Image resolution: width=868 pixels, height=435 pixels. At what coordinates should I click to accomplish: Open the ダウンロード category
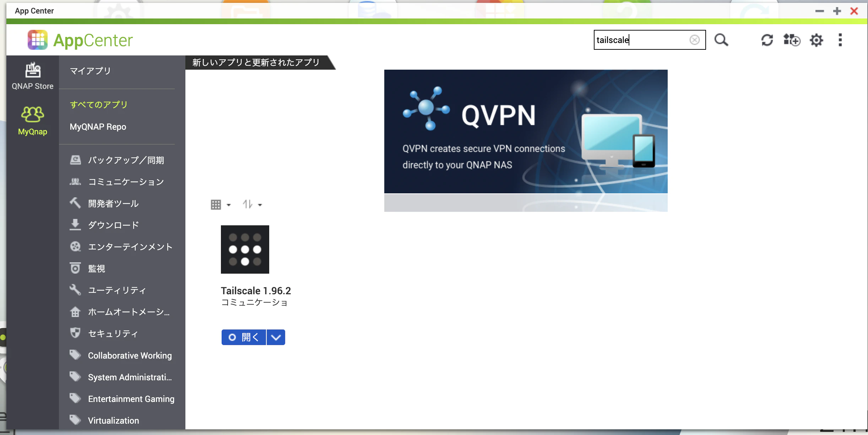tap(113, 225)
